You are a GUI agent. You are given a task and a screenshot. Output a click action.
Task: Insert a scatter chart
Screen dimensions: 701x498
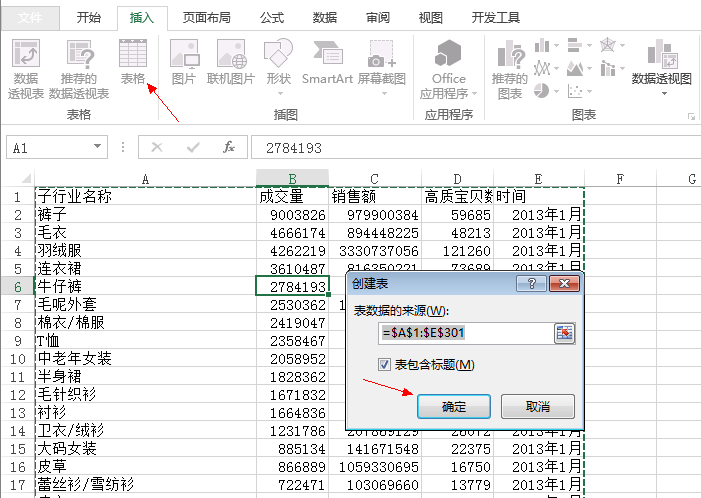575,91
